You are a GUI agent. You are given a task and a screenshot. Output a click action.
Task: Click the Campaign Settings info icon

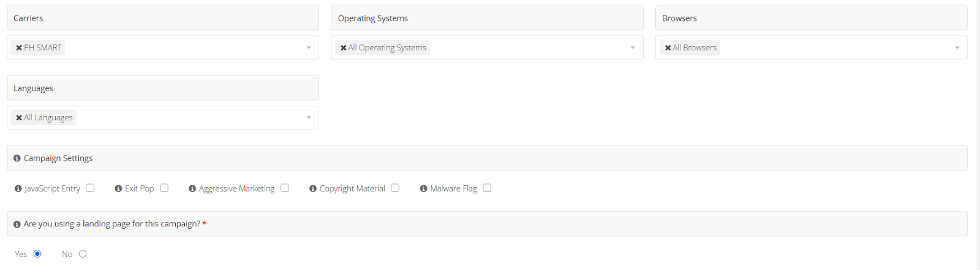click(x=17, y=158)
